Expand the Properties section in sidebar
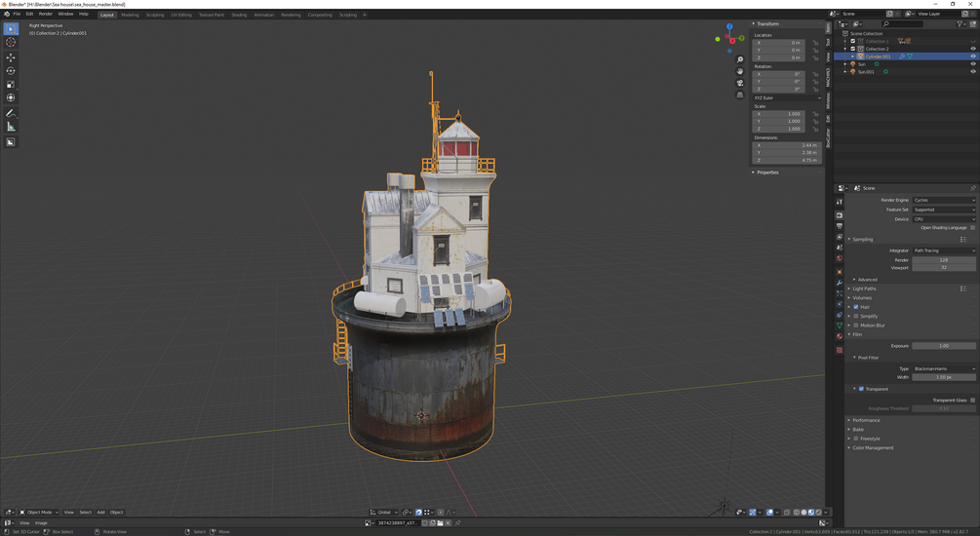980x536 pixels. [766, 172]
